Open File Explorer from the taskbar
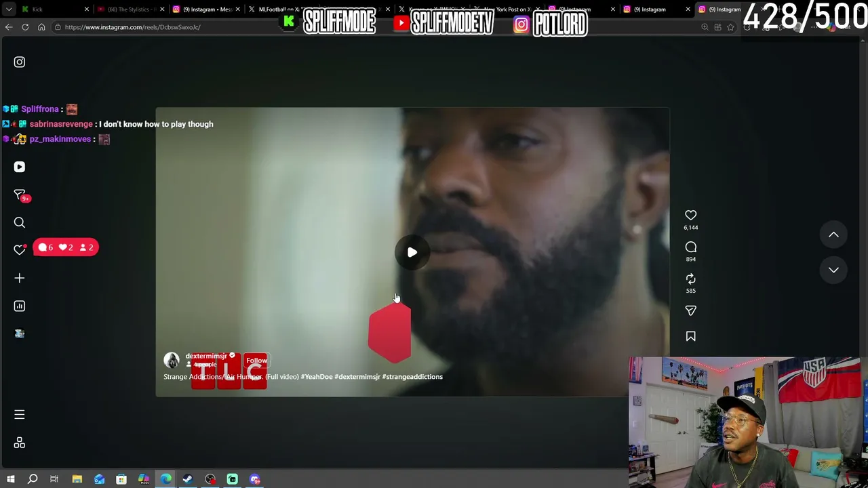The height and width of the screenshot is (488, 868). (77, 479)
